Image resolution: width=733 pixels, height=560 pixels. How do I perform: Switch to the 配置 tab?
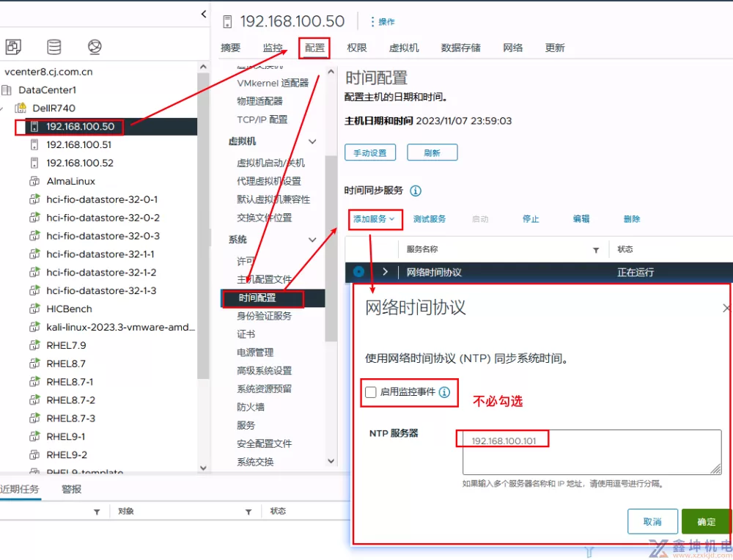pos(314,48)
